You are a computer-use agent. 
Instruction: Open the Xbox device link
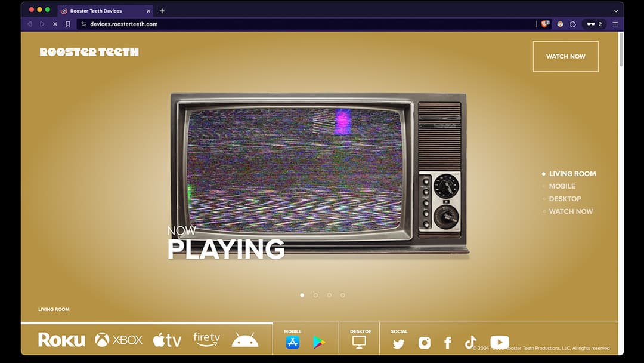click(x=119, y=340)
